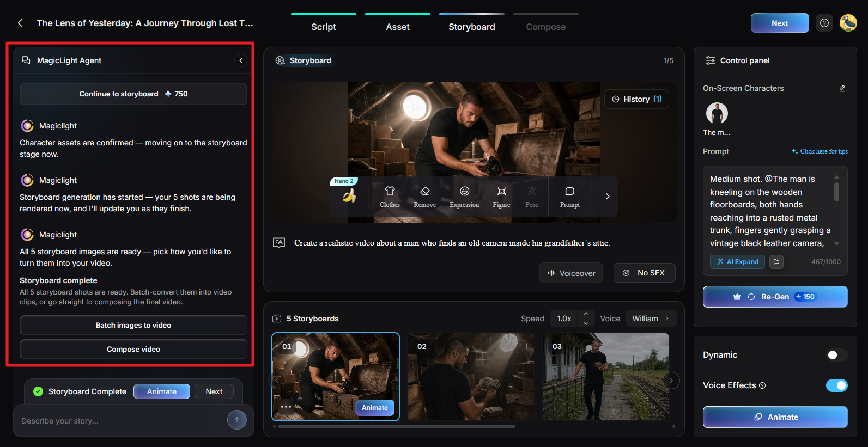Re-generate the shot with Re-Gen

tap(775, 297)
